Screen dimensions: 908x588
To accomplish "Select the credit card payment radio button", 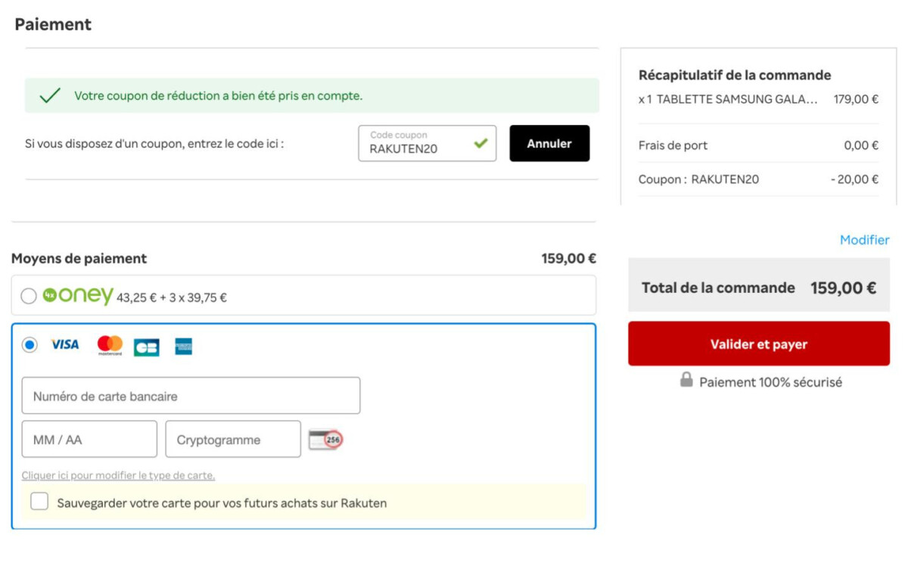I will tap(30, 346).
